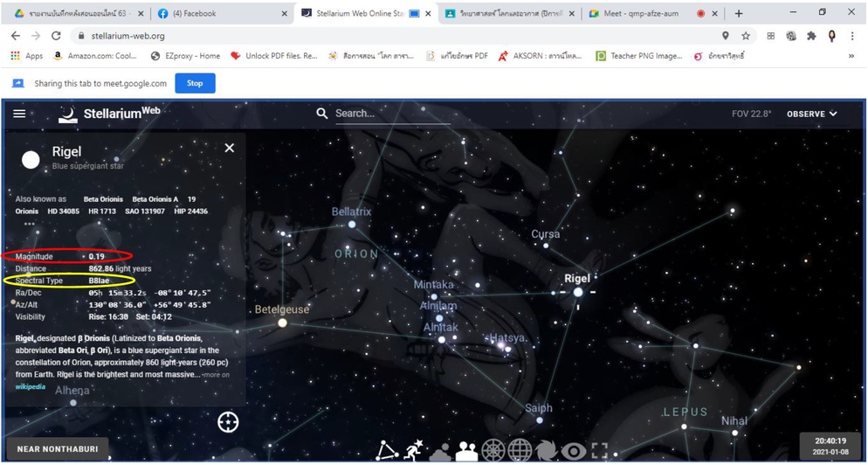Open the Amazon.com bookmark

point(96,56)
